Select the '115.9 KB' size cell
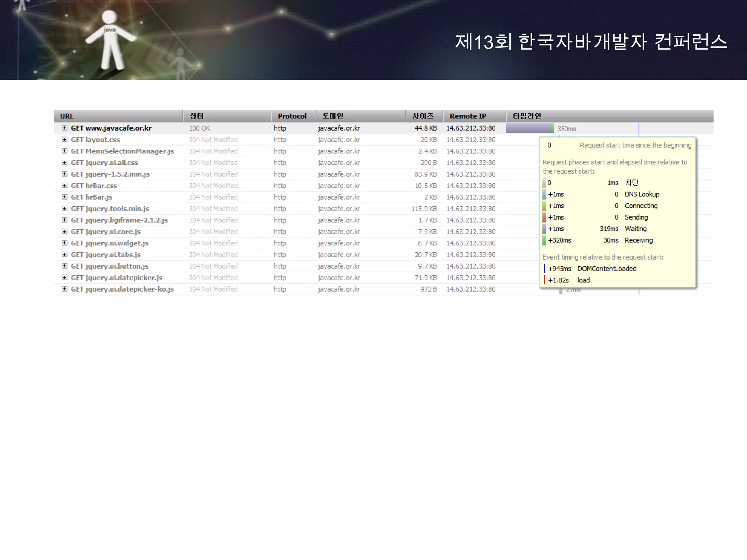The height and width of the screenshot is (560, 747). 424,209
